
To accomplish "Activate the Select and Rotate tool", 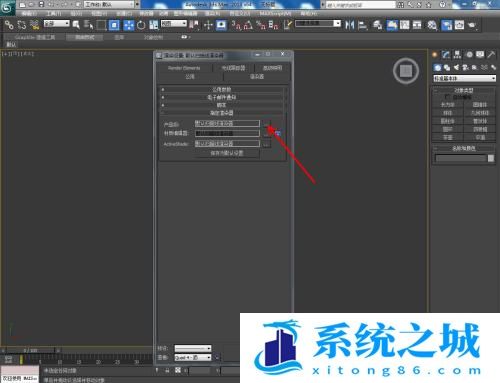I will pyautogui.click(x=141, y=25).
